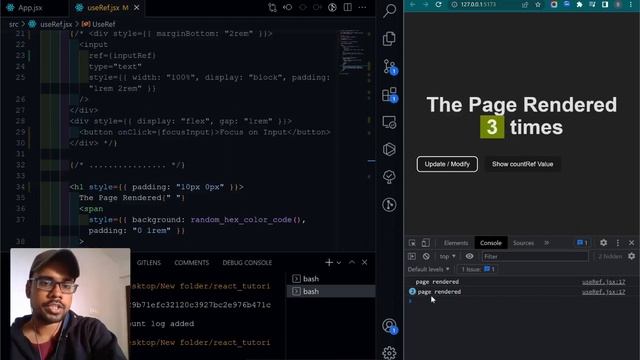This screenshot has width=640, height=360.
Task: Click the Show countRef Value button
Action: (x=522, y=164)
